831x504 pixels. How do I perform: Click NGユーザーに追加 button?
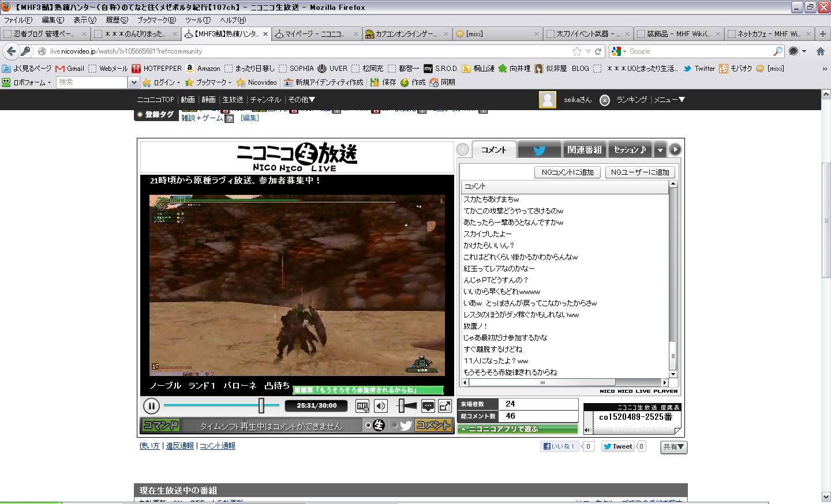[640, 172]
